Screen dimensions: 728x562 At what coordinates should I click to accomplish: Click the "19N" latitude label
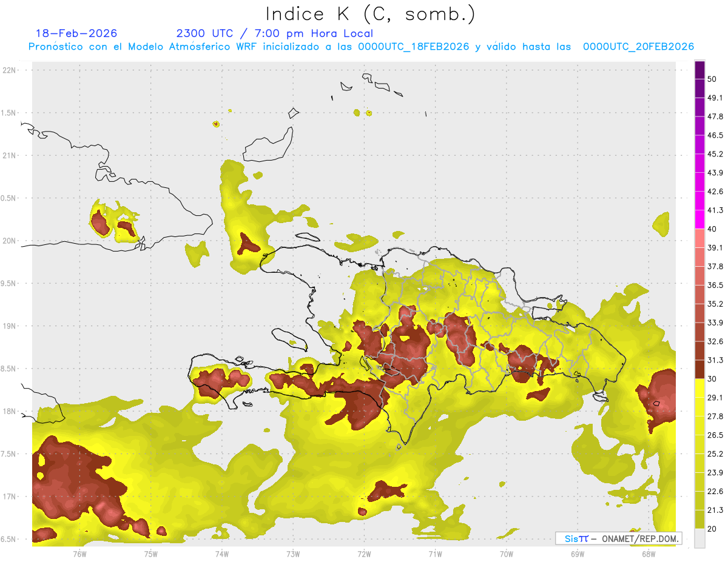(10, 326)
